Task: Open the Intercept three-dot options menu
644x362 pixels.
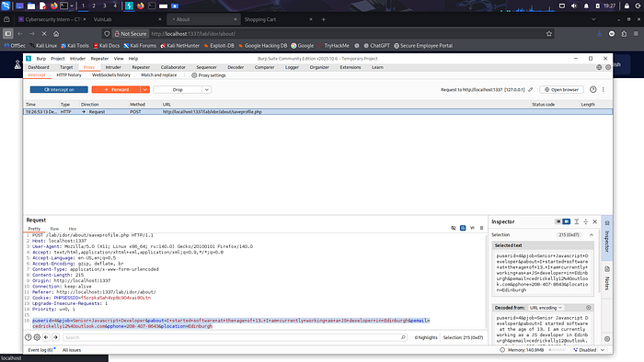Action: tap(603, 89)
